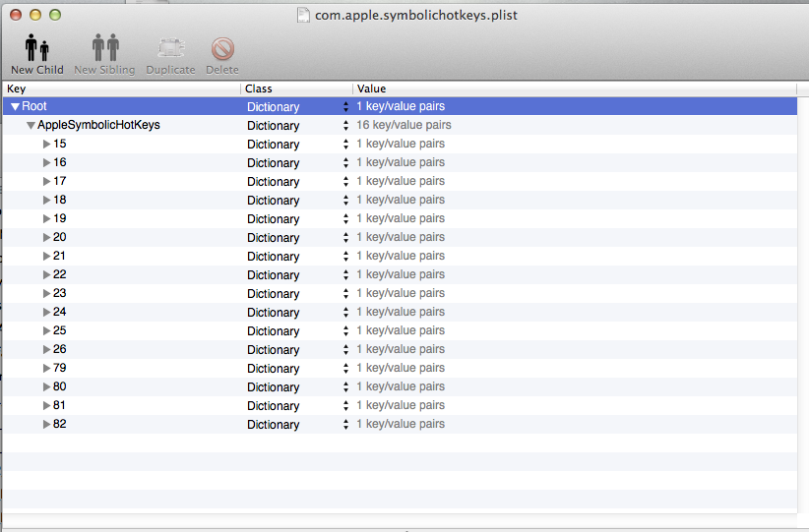The height and width of the screenshot is (532, 809).
Task: Expand key 19 disclosure triangle
Action: [46, 218]
